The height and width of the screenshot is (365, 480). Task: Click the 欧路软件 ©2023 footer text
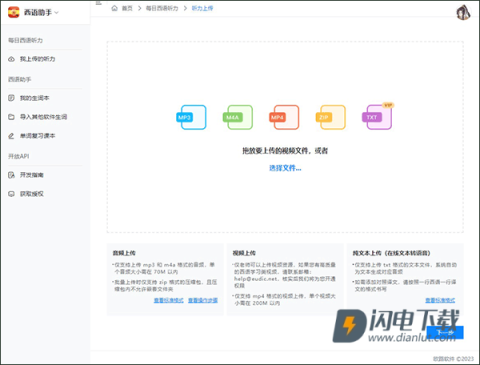(x=453, y=359)
